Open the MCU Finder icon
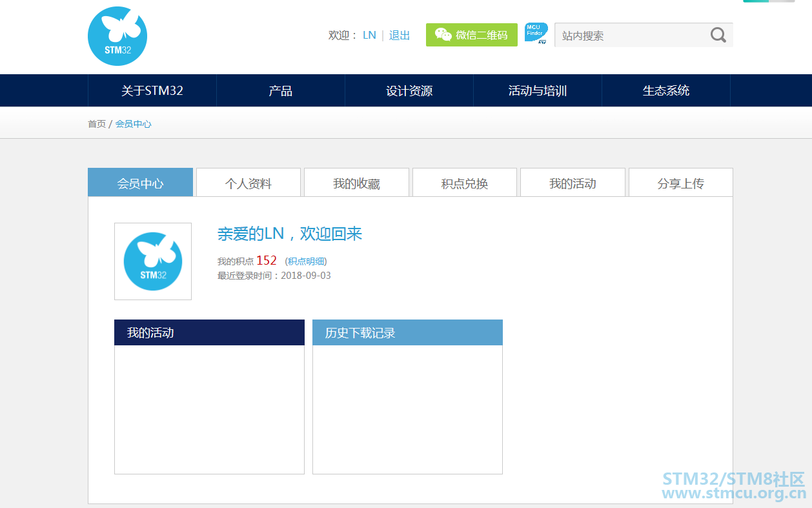This screenshot has height=508, width=812. tap(536, 34)
